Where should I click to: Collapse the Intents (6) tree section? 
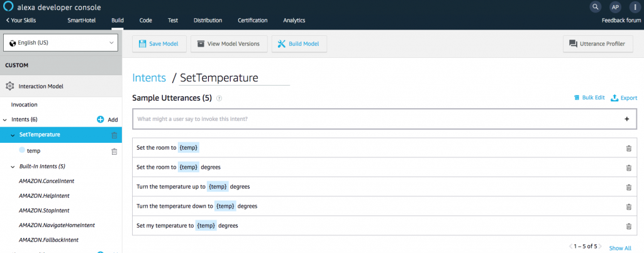[x=5, y=120]
